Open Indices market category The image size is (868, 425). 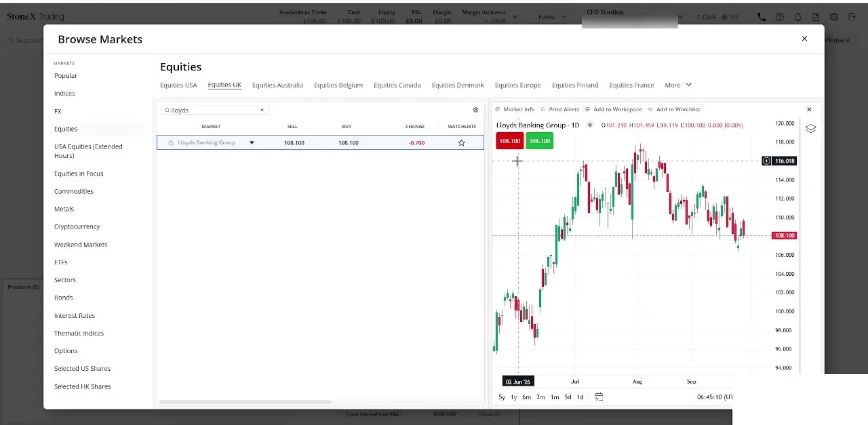point(64,94)
